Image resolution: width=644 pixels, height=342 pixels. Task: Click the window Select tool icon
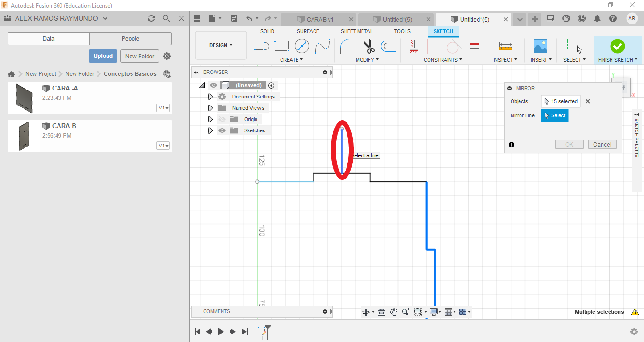point(574,46)
